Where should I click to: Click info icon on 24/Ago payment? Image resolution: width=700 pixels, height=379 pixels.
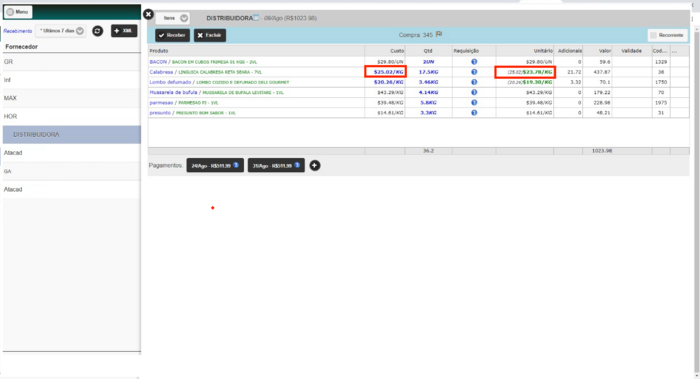[x=236, y=165]
